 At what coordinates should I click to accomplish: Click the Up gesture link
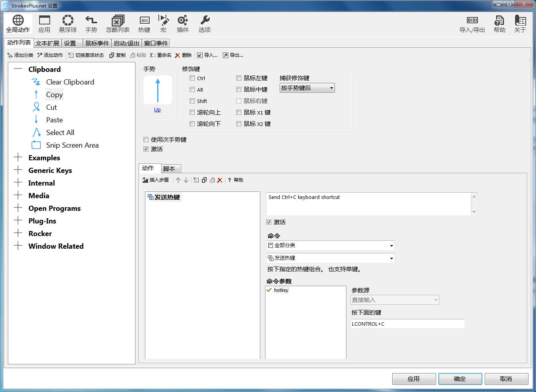(x=157, y=110)
